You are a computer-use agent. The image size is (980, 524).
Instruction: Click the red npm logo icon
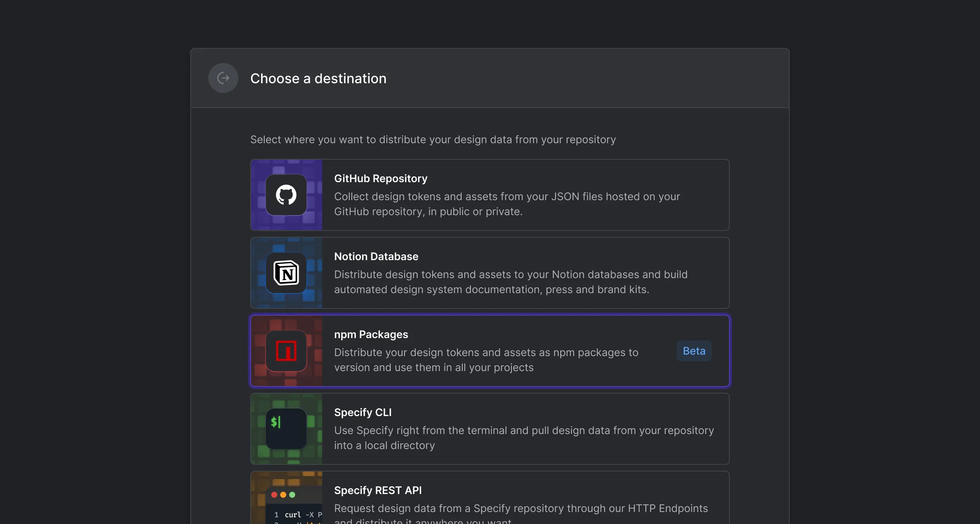(x=286, y=351)
